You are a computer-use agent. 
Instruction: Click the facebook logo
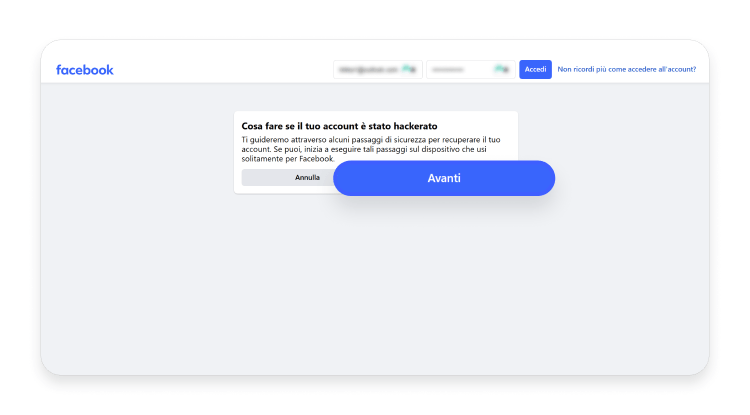point(85,70)
